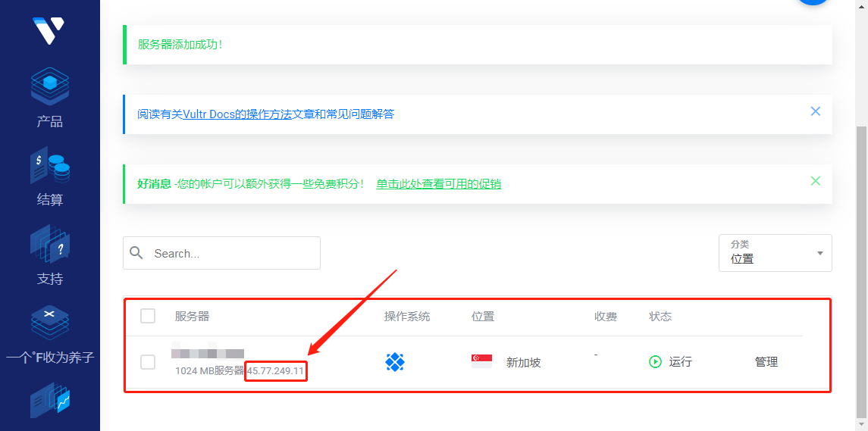Screen dimensions: 868x431
Task: Click 管理 for the server row
Action: (766, 362)
